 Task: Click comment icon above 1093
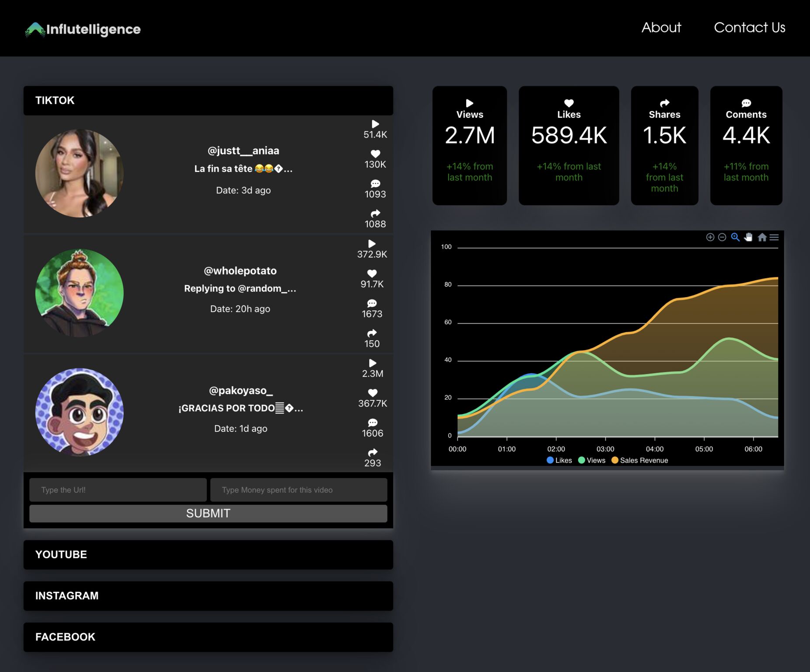tap(375, 183)
